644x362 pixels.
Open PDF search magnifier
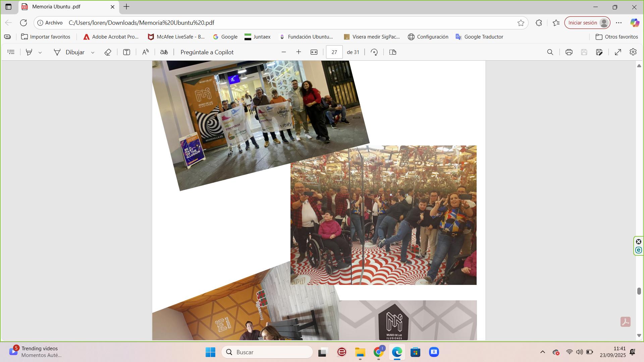point(550,52)
